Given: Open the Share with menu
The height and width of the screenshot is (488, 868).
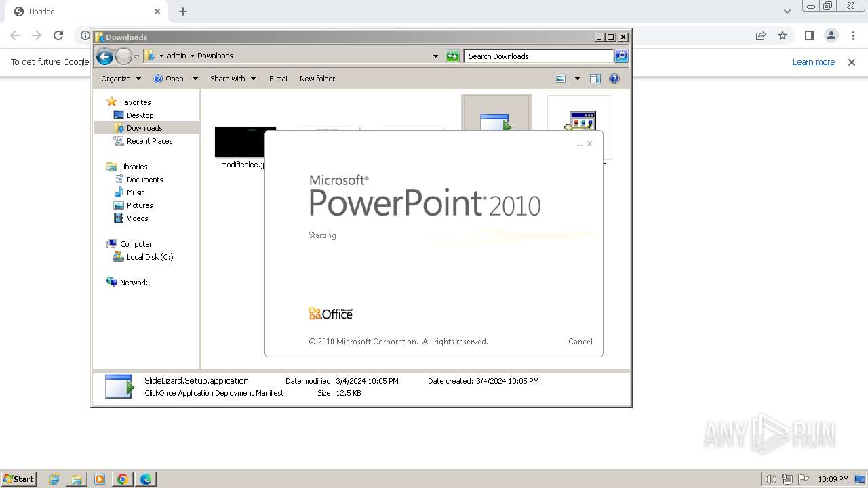Looking at the screenshot, I should [233, 79].
